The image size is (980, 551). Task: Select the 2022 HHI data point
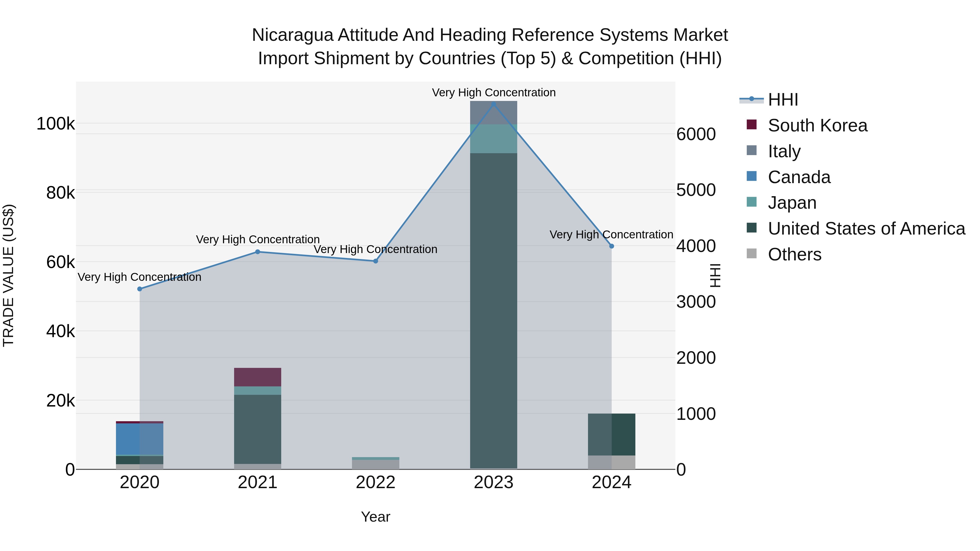click(375, 261)
